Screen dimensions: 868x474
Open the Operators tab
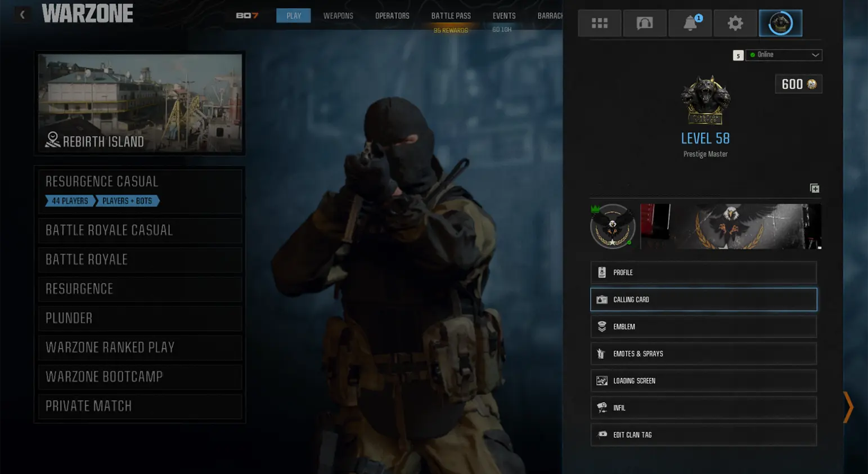pyautogui.click(x=392, y=16)
